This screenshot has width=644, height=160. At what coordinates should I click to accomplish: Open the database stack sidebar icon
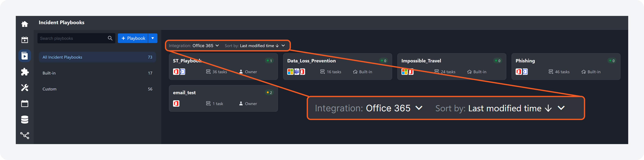click(25, 120)
